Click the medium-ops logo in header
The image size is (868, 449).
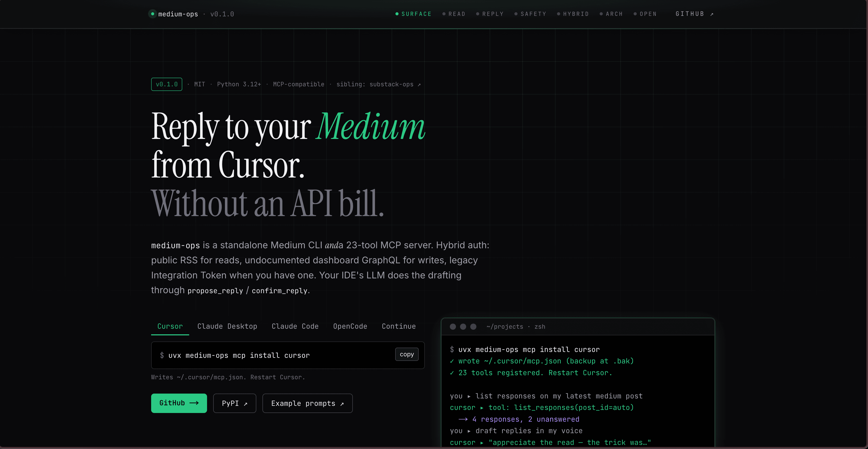click(x=174, y=14)
